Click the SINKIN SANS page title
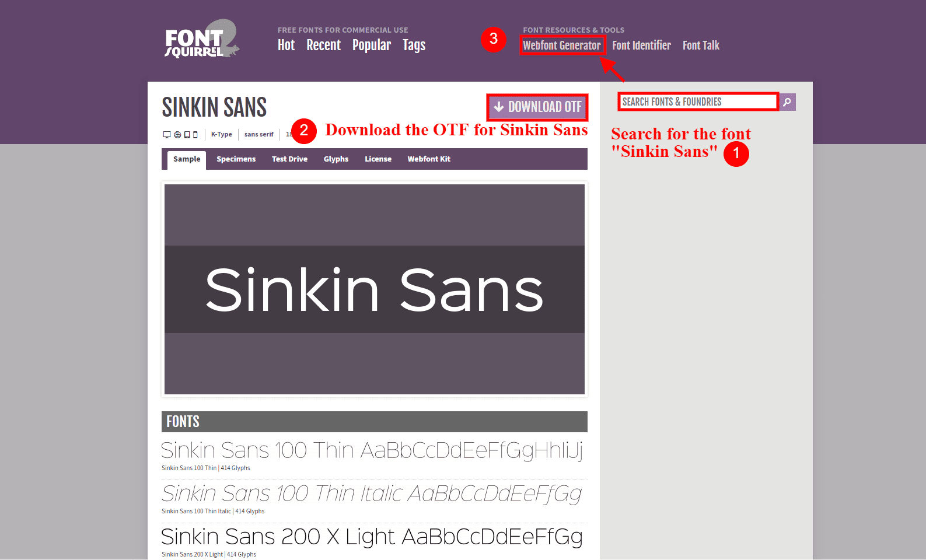 (x=214, y=107)
